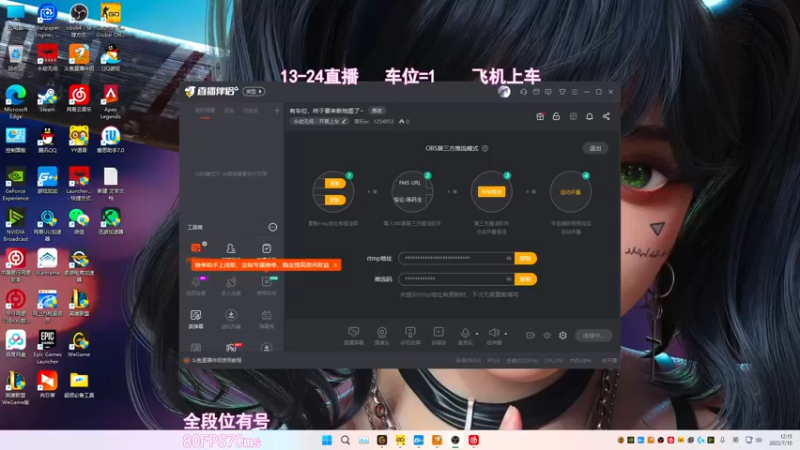Click the help icon beside OBS mode title
The height and width of the screenshot is (450, 800).
click(485, 148)
